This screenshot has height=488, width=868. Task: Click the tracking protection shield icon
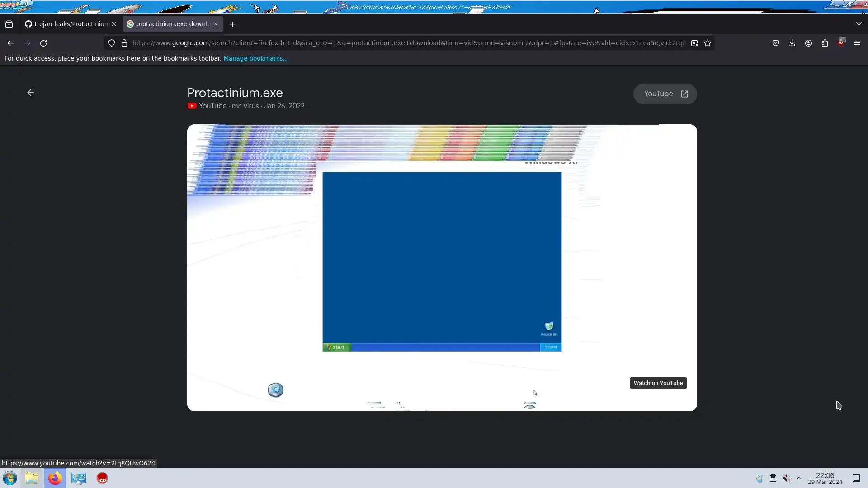pyautogui.click(x=112, y=43)
